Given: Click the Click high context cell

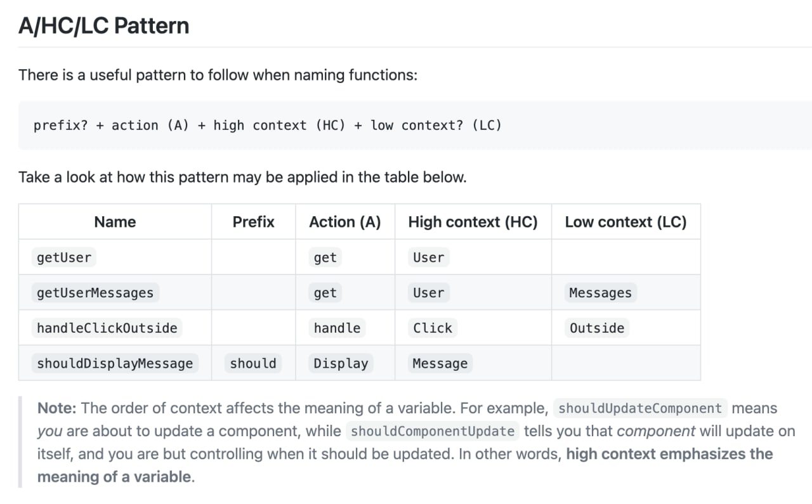Looking at the screenshot, I should click(433, 328).
